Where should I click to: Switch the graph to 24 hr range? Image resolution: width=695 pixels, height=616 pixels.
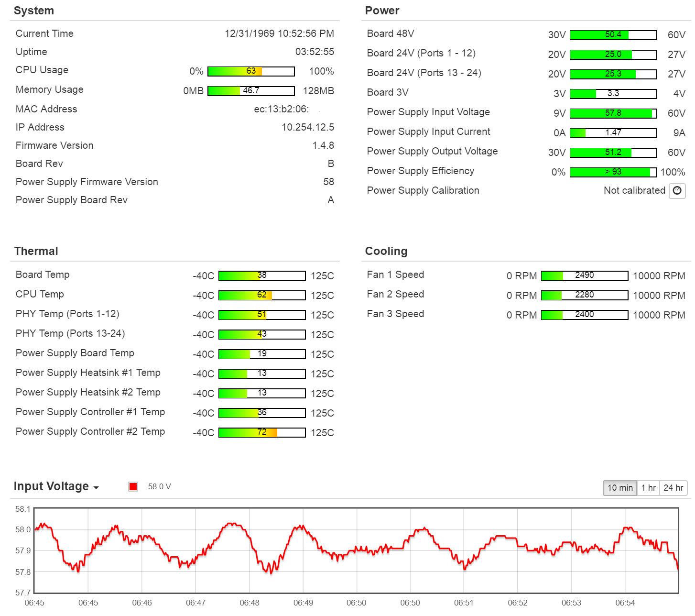[673, 488]
